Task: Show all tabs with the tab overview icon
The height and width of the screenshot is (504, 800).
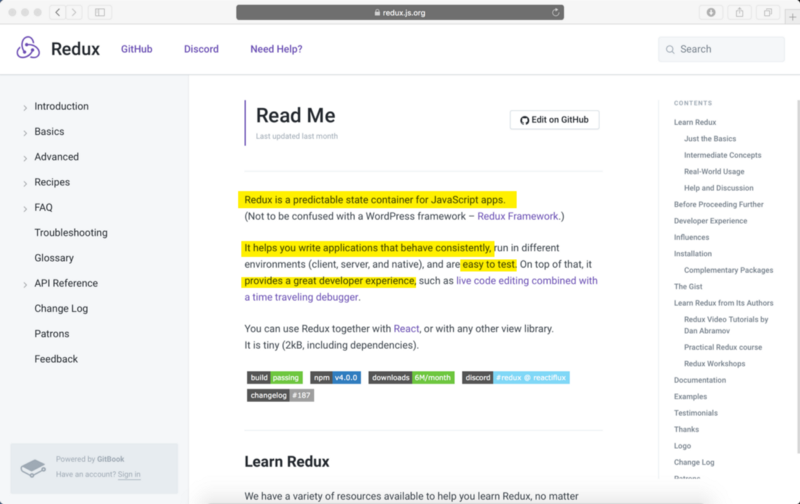Action: pyautogui.click(x=767, y=12)
